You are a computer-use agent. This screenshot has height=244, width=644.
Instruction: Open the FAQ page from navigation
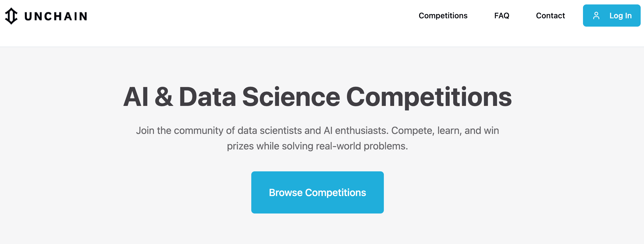(x=502, y=16)
